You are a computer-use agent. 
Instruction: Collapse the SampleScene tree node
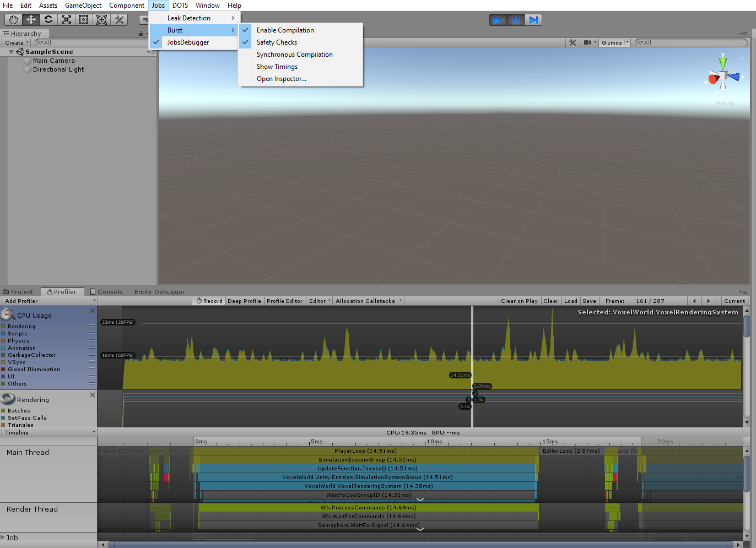11,52
